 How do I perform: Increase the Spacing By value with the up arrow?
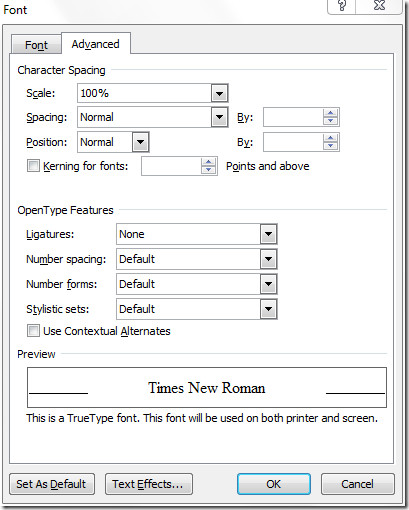[330, 113]
